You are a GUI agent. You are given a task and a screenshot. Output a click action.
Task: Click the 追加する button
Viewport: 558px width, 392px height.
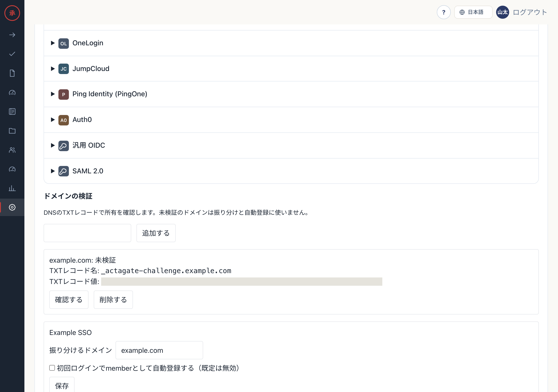[156, 233]
